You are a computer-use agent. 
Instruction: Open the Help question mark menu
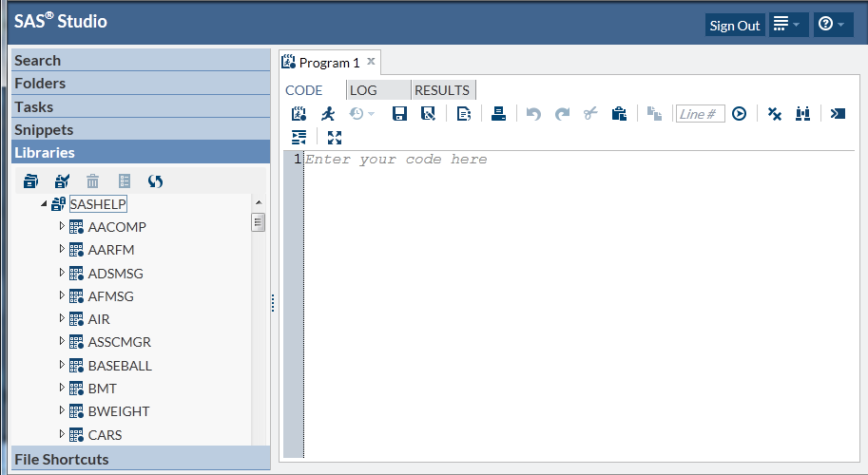pos(833,25)
